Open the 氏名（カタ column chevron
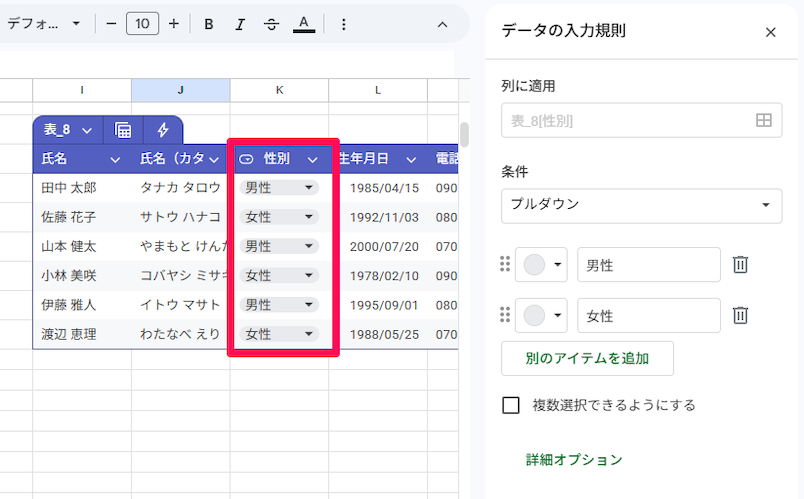This screenshot has width=804, height=499. pyautogui.click(x=214, y=160)
